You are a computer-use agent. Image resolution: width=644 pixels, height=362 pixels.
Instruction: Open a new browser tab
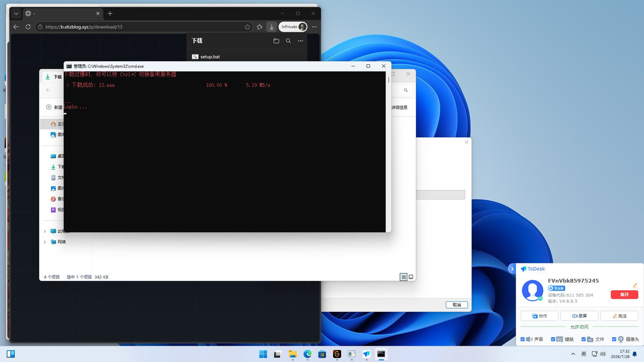click(110, 14)
